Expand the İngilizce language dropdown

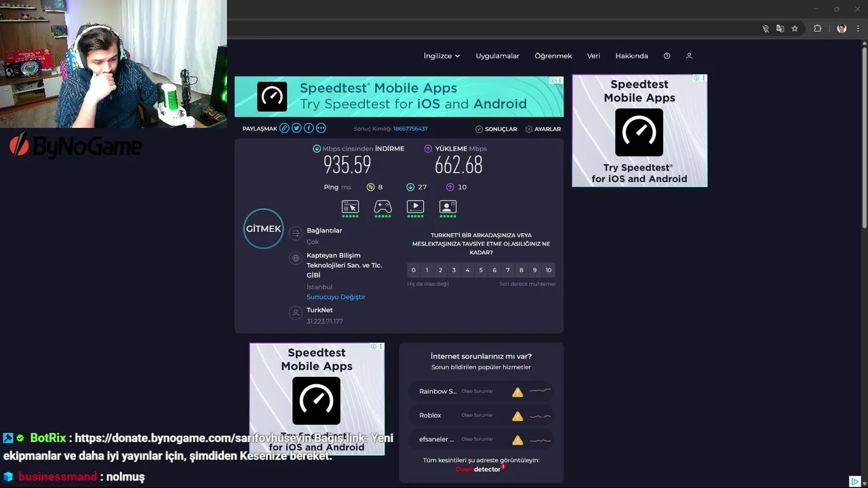tap(441, 56)
